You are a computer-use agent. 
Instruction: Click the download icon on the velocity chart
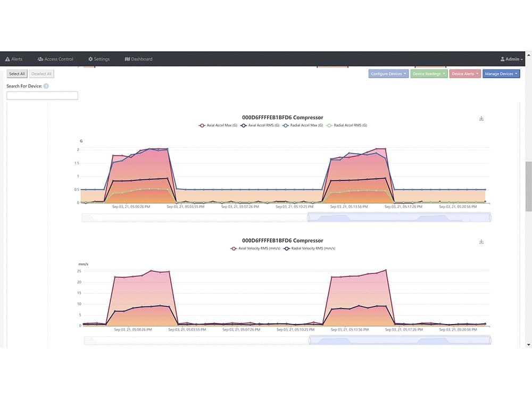[x=481, y=241]
